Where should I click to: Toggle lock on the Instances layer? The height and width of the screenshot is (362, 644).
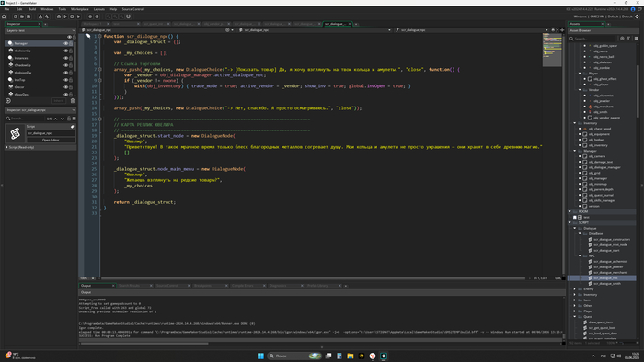click(x=71, y=58)
